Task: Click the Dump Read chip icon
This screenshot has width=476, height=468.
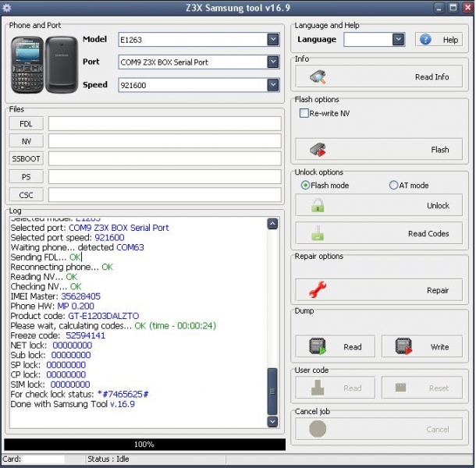Action: click(318, 346)
